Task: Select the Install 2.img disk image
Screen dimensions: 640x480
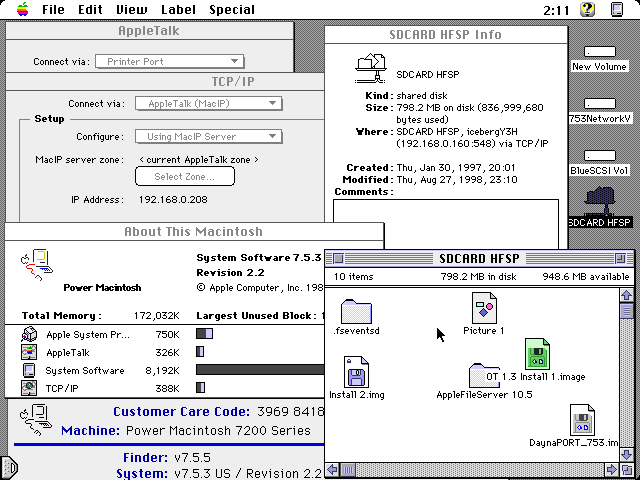Action: 356,372
